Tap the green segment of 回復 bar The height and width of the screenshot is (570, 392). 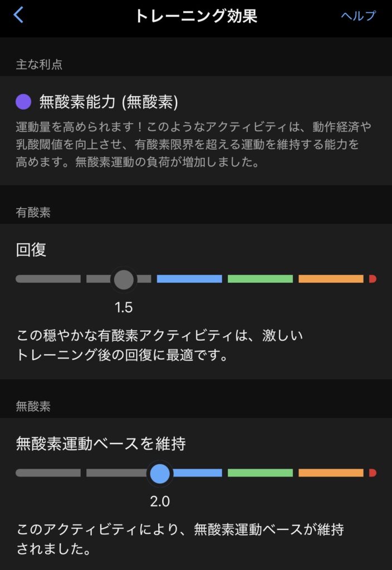click(x=260, y=279)
